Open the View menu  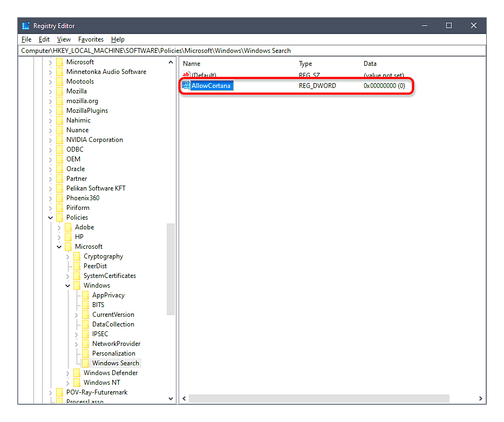(64, 39)
